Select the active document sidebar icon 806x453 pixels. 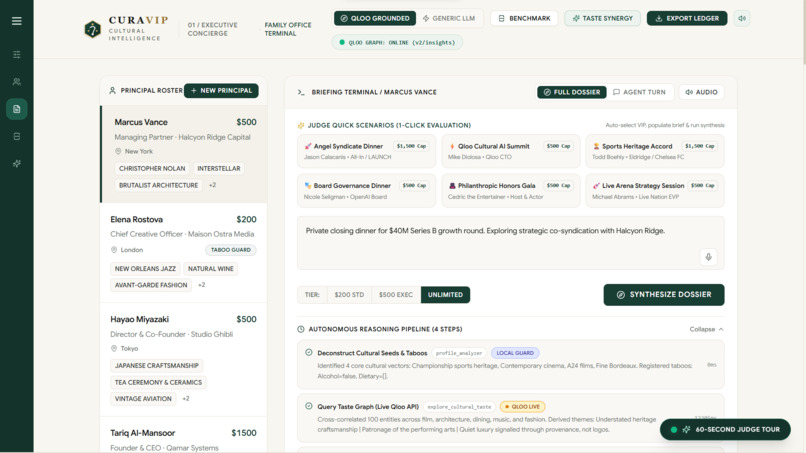pos(16,109)
